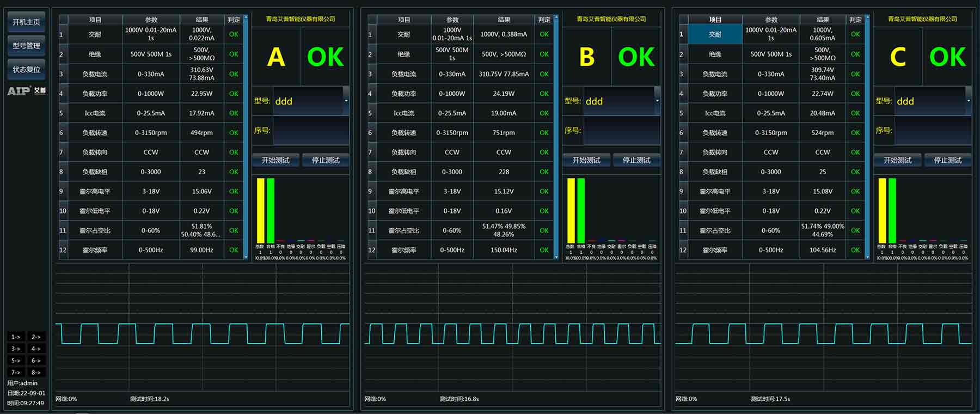The height and width of the screenshot is (414, 980).
Task: Click the 2-> channel indicator
Action: (x=36, y=337)
